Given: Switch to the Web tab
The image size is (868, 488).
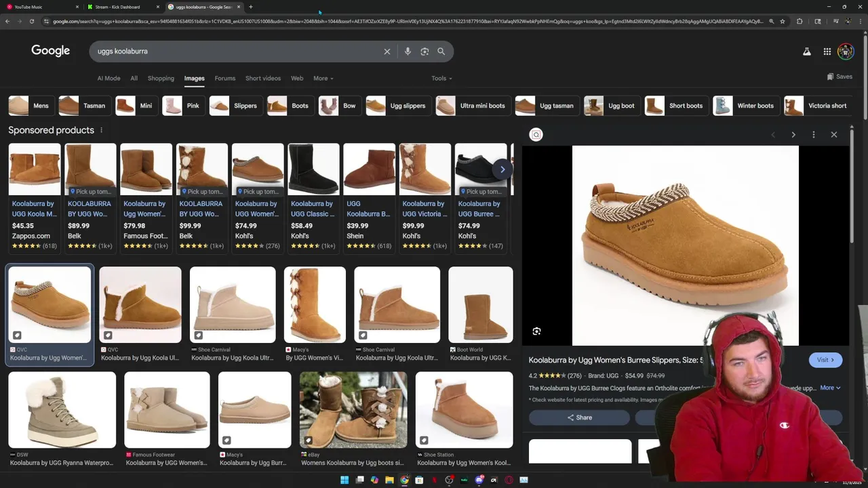Looking at the screenshot, I should [x=297, y=78].
